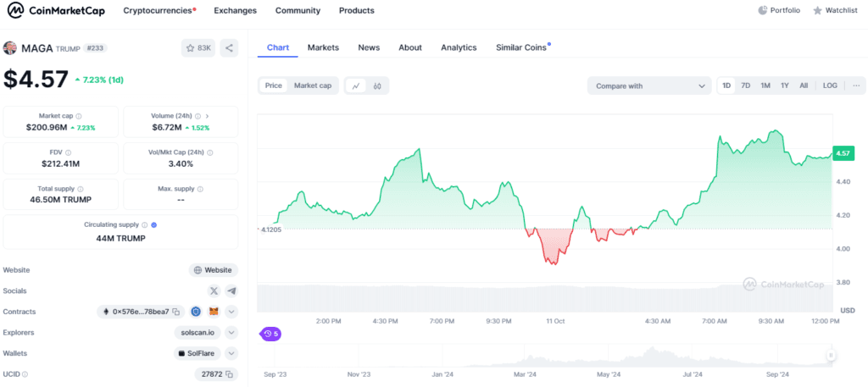Open the Website link button
Screen dimensions: 868x387
pyautogui.click(x=213, y=270)
